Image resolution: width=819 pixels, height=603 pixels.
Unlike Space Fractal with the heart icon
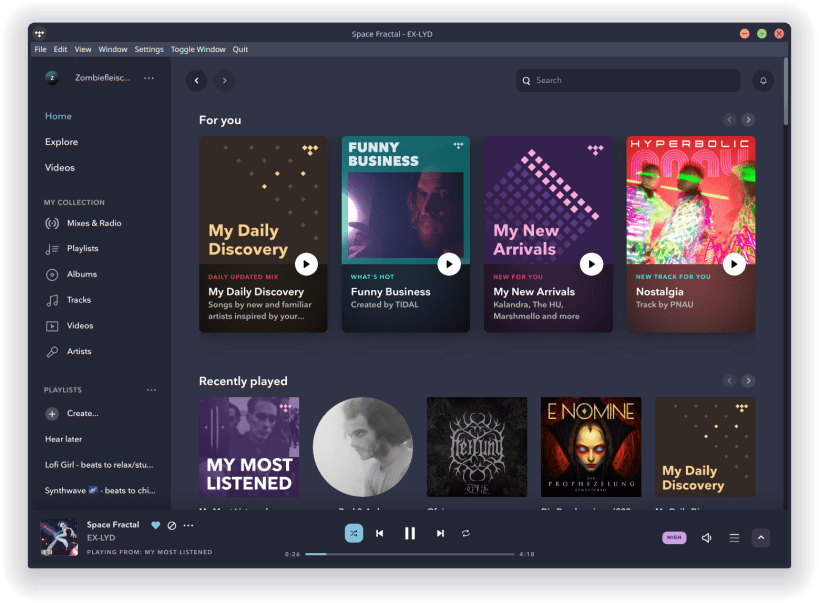coord(155,526)
